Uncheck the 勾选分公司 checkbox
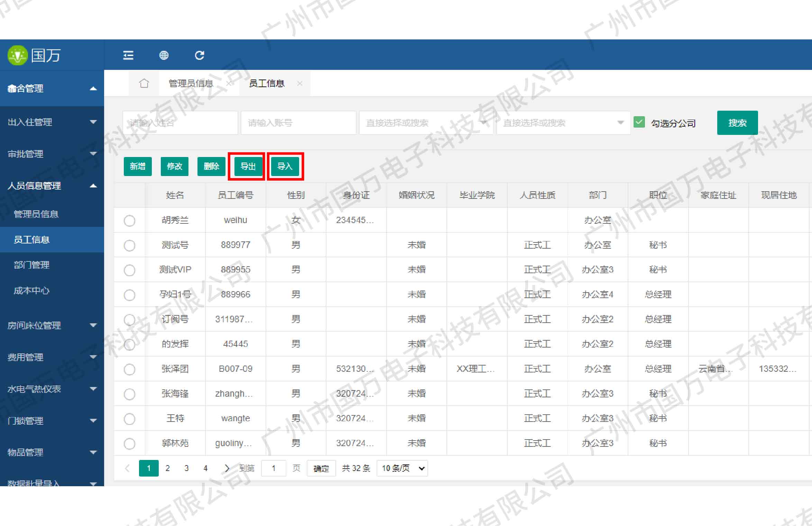The height and width of the screenshot is (526, 812). (x=639, y=122)
